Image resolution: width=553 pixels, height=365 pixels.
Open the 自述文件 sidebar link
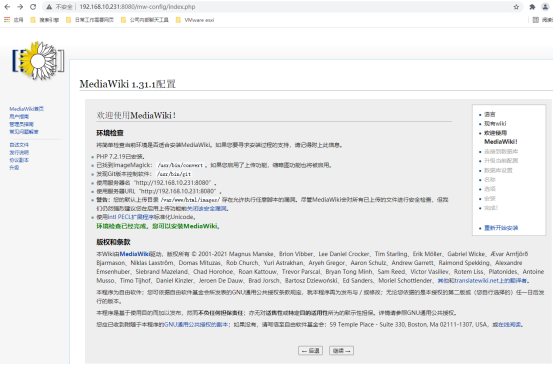pyautogui.click(x=19, y=145)
